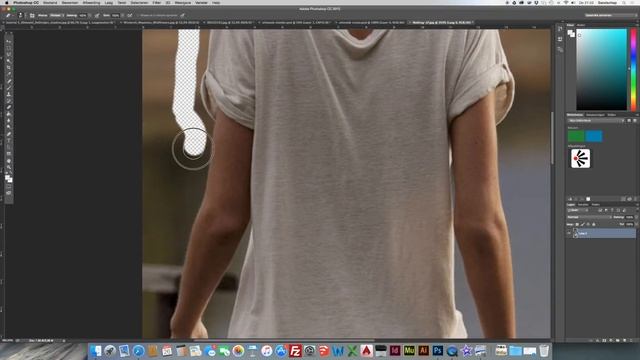Click third collapsed panel icon beside Color panel
This screenshot has height=360, width=640.
[x=560, y=50]
